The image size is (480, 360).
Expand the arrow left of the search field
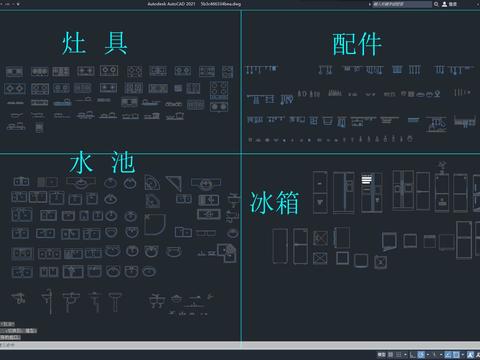[370, 4]
